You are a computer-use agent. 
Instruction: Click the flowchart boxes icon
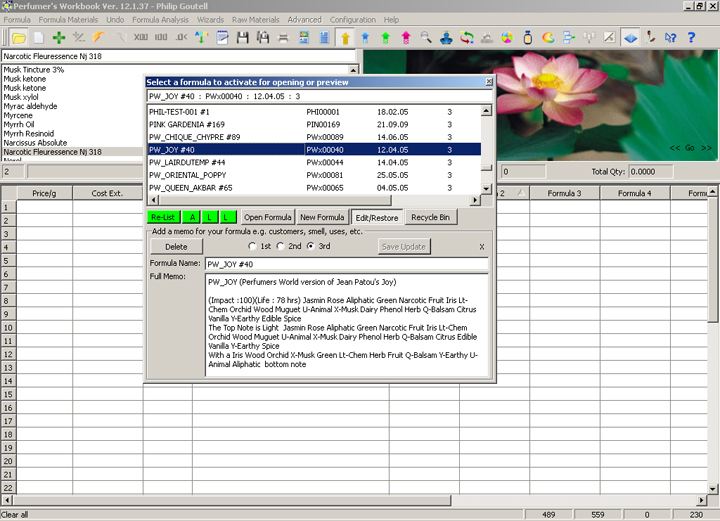pos(568,38)
